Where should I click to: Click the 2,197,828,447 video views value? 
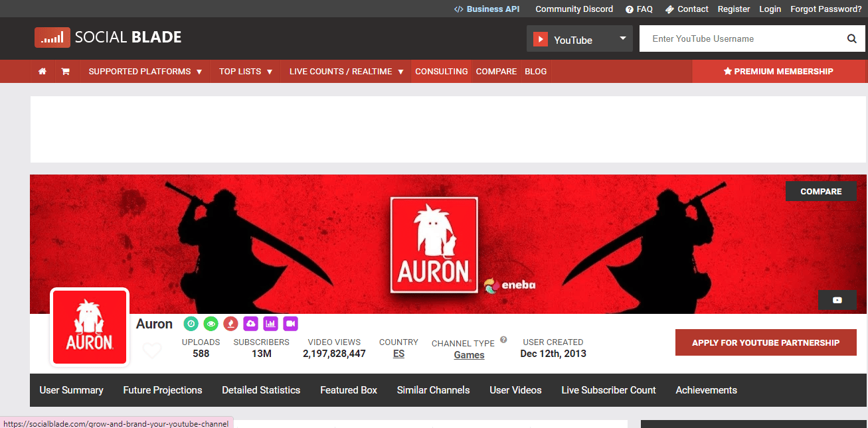coord(334,354)
